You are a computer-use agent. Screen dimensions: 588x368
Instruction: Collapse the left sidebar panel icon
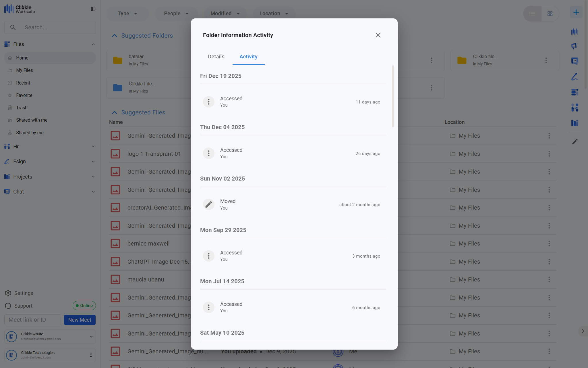93,9
